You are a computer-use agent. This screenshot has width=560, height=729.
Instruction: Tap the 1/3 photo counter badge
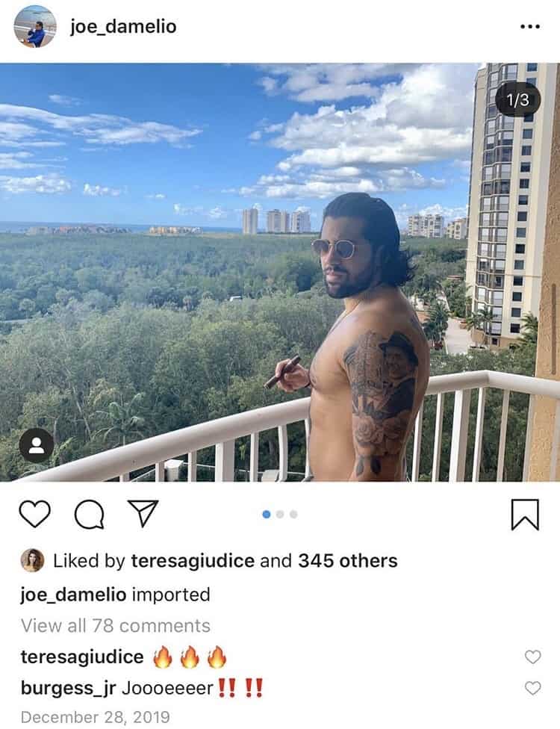coord(517,99)
